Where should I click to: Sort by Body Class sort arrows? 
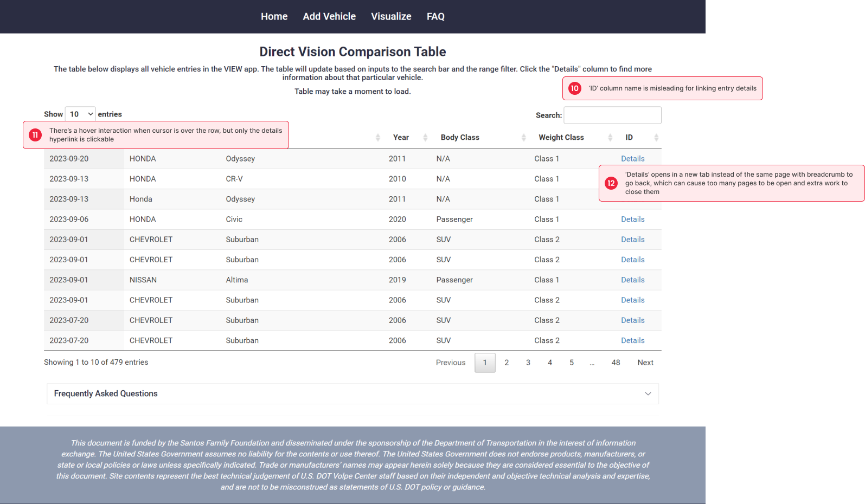pyautogui.click(x=523, y=138)
